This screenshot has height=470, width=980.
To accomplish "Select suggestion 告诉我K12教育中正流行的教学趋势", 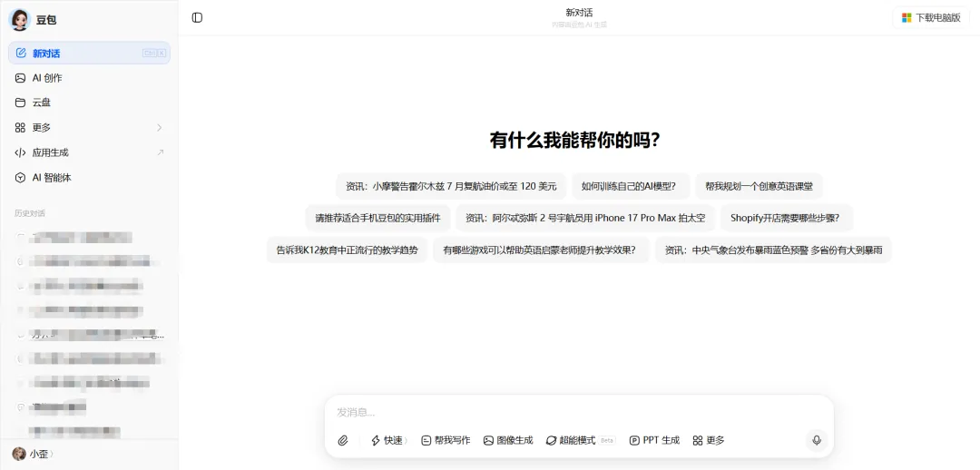I will [x=347, y=250].
